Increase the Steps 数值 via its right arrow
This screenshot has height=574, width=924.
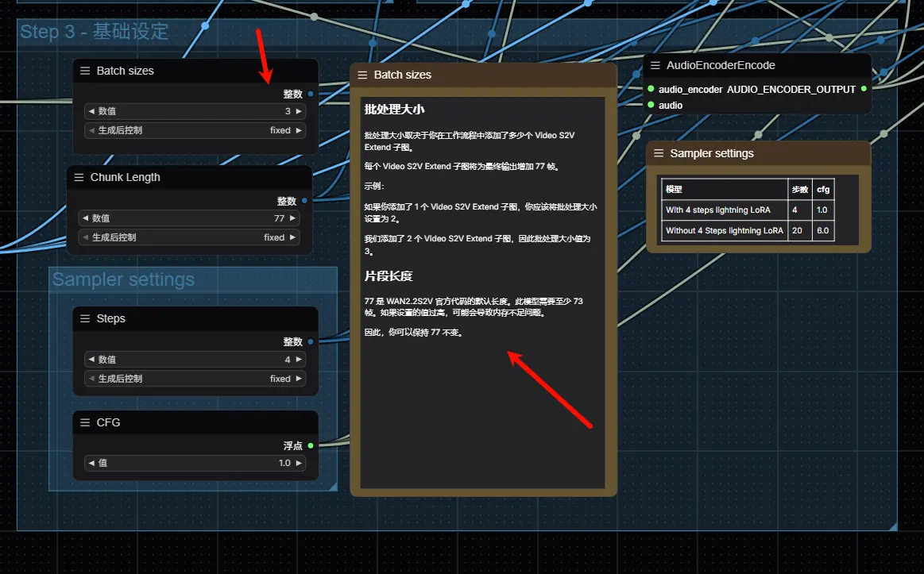300,359
